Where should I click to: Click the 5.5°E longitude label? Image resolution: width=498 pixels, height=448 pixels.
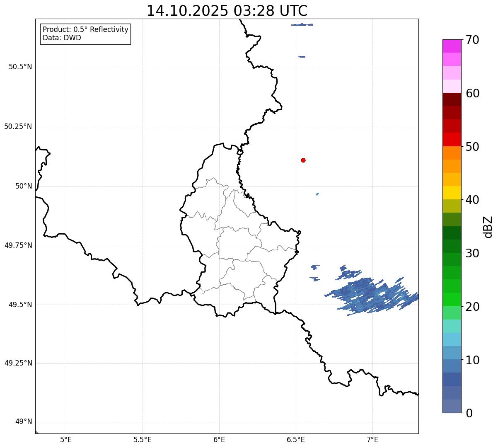point(143,439)
